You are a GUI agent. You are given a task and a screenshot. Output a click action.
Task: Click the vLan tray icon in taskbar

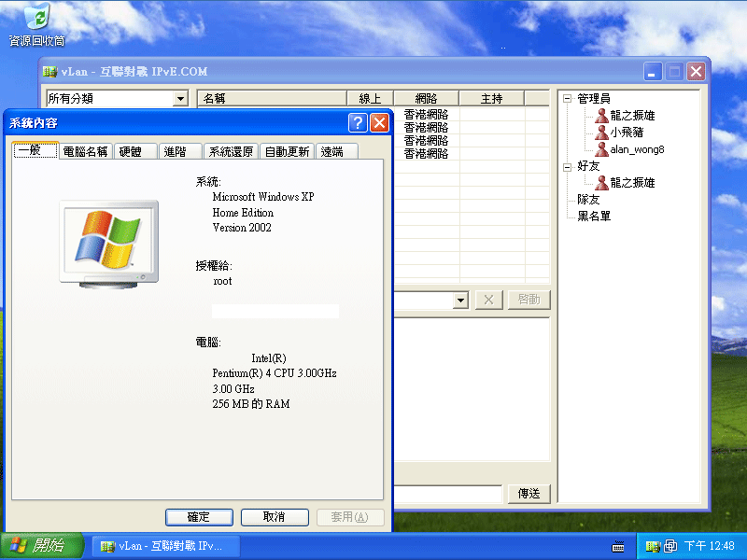(x=652, y=546)
